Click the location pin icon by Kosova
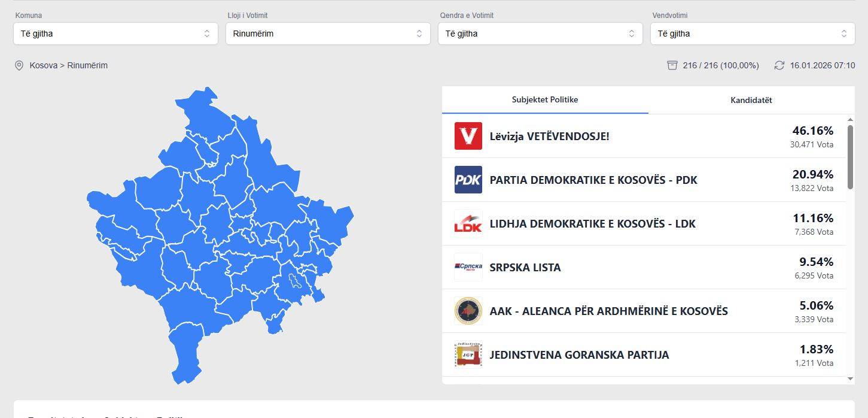The image size is (868, 418). pyautogui.click(x=19, y=65)
